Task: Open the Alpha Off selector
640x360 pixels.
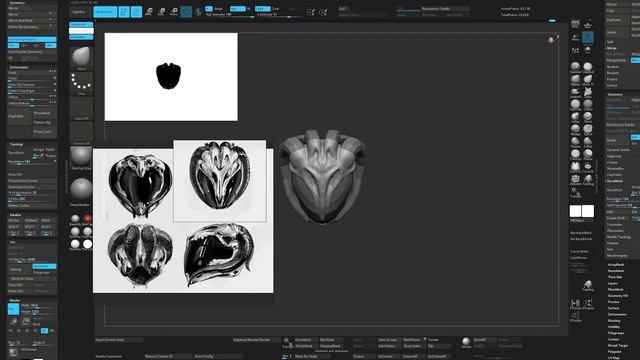Action: click(81, 109)
